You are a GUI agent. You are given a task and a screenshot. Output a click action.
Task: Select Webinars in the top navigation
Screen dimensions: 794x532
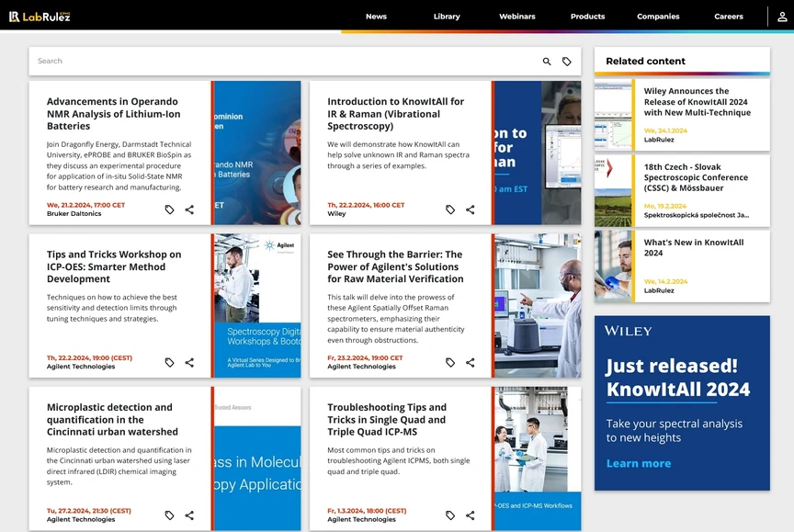[x=517, y=17]
